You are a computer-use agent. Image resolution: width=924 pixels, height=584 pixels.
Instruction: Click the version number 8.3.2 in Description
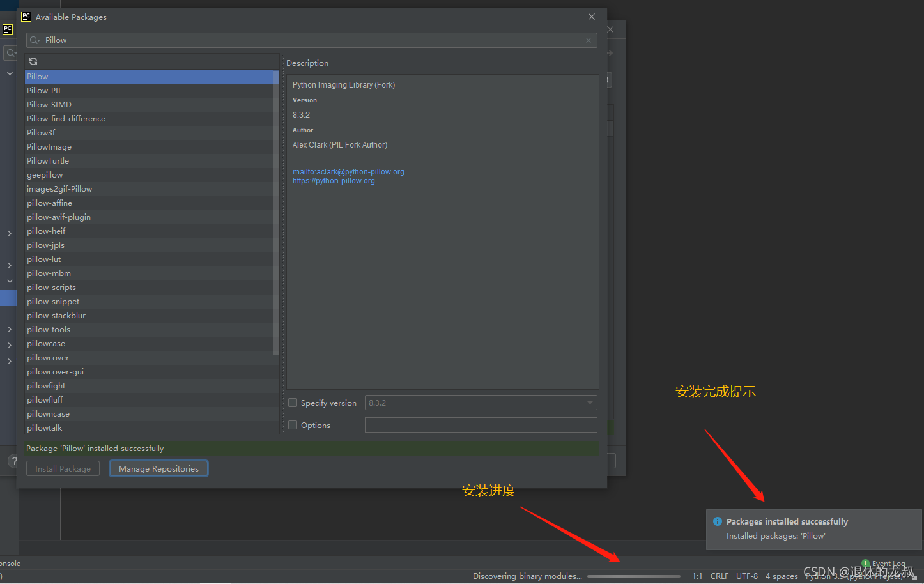coord(301,115)
